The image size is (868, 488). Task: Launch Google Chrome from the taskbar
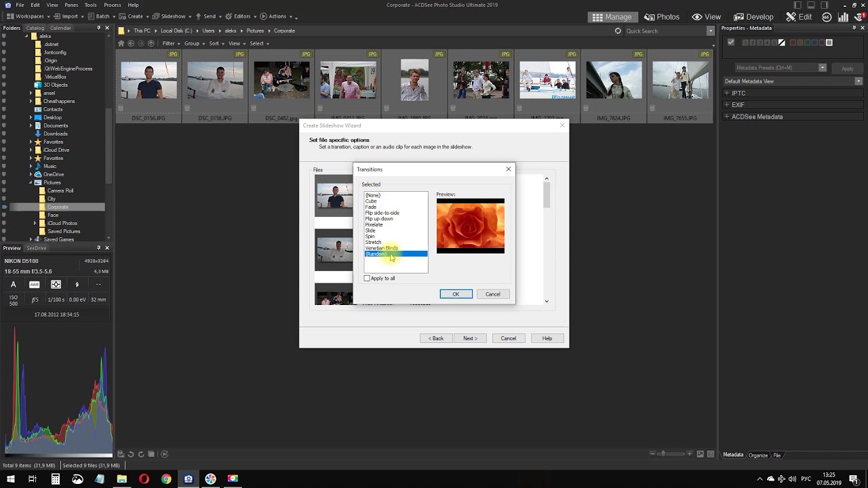pyautogui.click(x=166, y=479)
